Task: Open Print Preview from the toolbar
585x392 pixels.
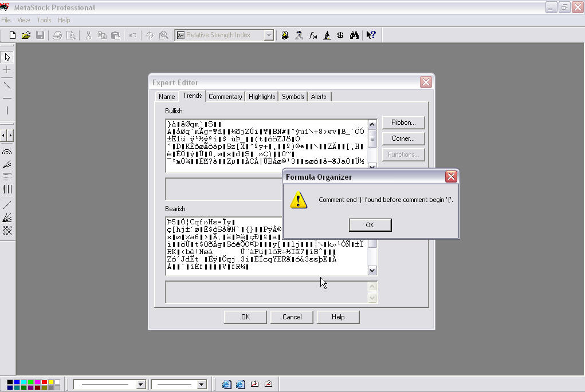Action: pyautogui.click(x=70, y=35)
